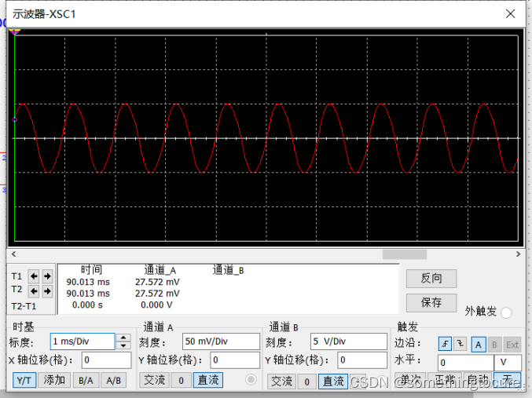Set Channel A coupling to 交流
The image size is (532, 398).
coord(154,381)
